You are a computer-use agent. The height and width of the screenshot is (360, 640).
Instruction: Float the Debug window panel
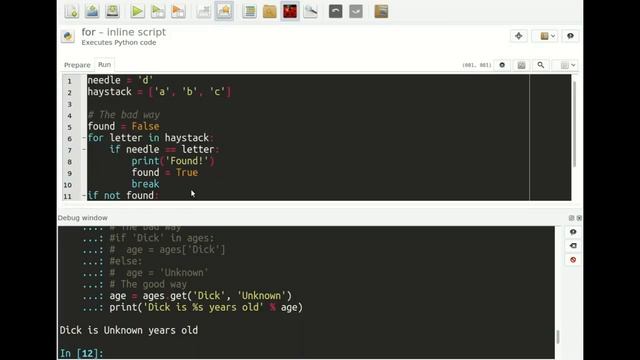pos(571,218)
